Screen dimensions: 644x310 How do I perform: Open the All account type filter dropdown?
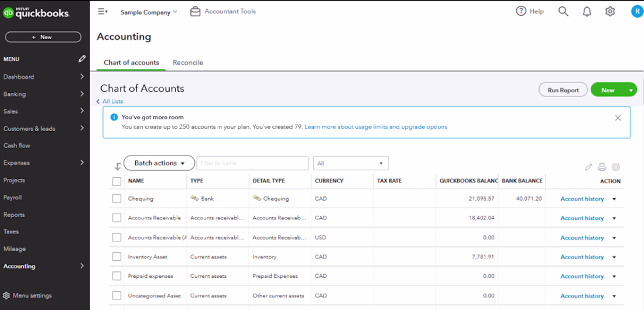point(351,163)
